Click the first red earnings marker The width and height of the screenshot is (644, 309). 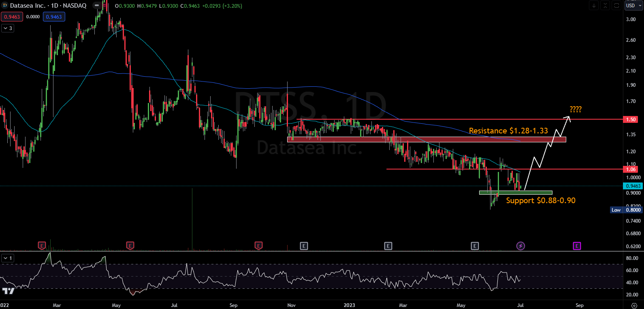(42, 245)
